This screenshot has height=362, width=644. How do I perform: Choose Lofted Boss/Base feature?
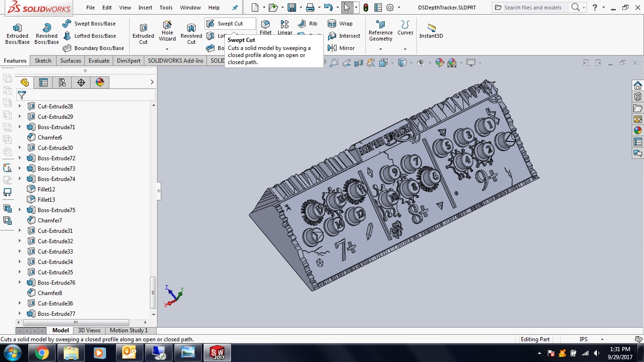tap(89, 36)
